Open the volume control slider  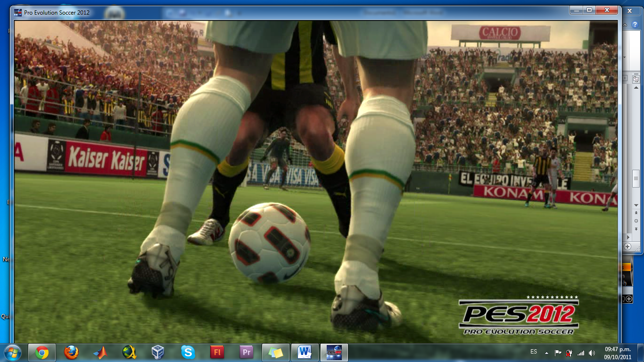pos(592,353)
